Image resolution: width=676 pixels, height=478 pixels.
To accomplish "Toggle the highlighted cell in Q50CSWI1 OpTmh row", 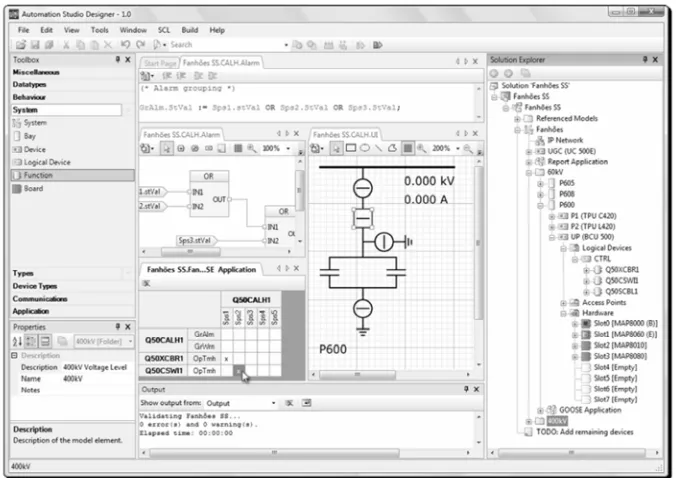I will pyautogui.click(x=239, y=371).
